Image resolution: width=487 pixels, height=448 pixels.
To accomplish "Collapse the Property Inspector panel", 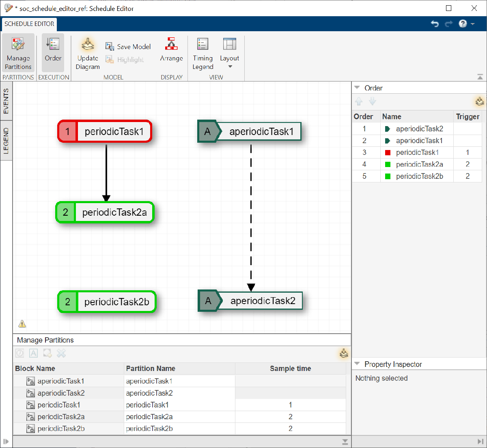I will click(357, 364).
